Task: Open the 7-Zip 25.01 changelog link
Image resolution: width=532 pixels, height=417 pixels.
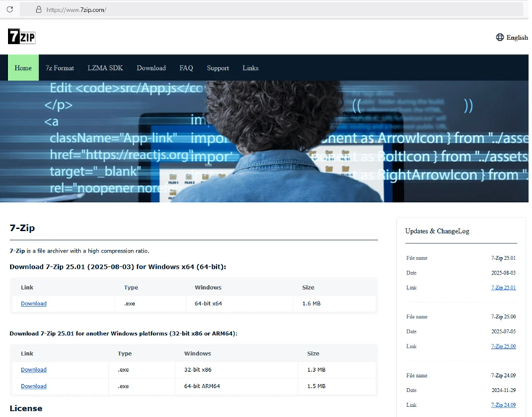Action: (x=503, y=288)
